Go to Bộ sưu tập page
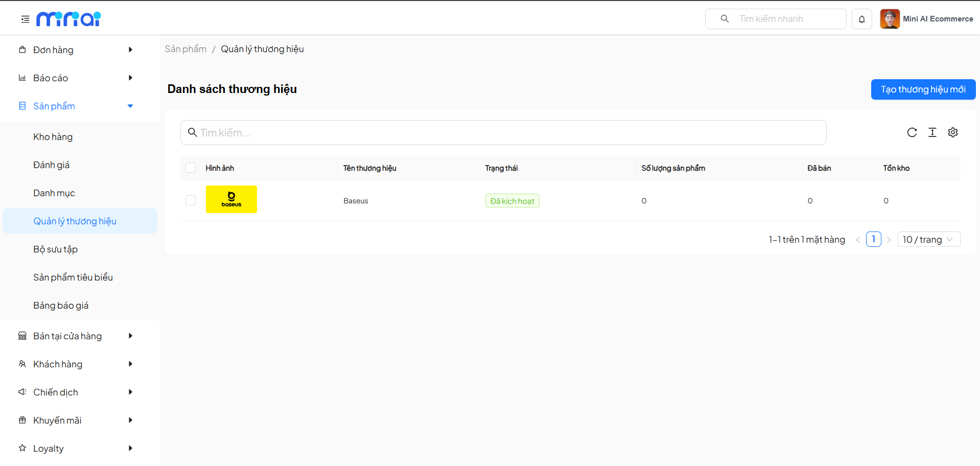 point(56,249)
